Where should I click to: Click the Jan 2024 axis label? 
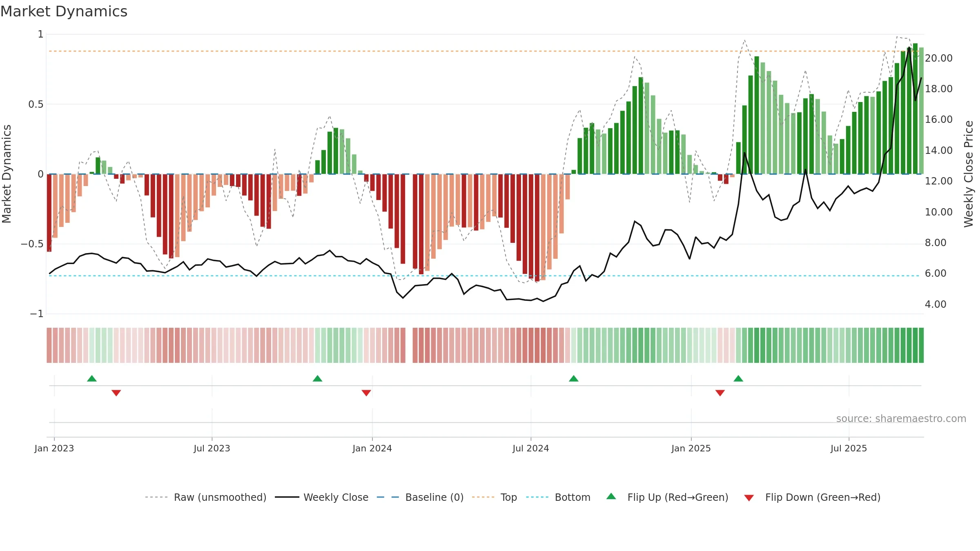point(372,448)
